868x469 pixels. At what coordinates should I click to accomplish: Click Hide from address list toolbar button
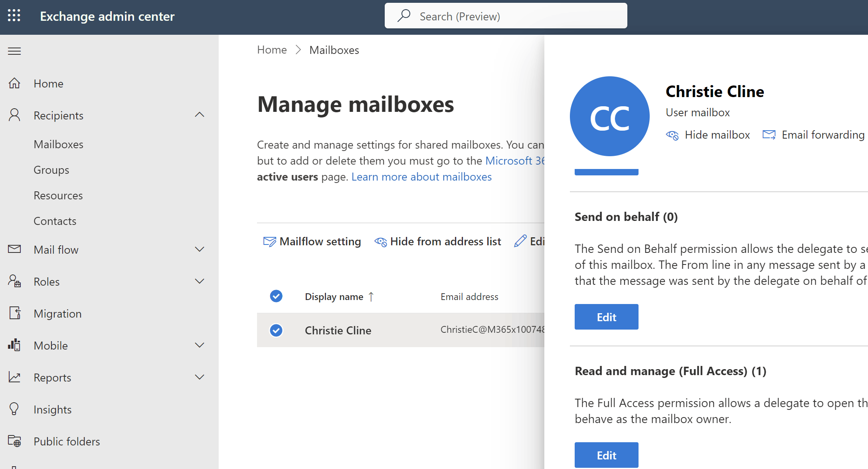pyautogui.click(x=437, y=242)
